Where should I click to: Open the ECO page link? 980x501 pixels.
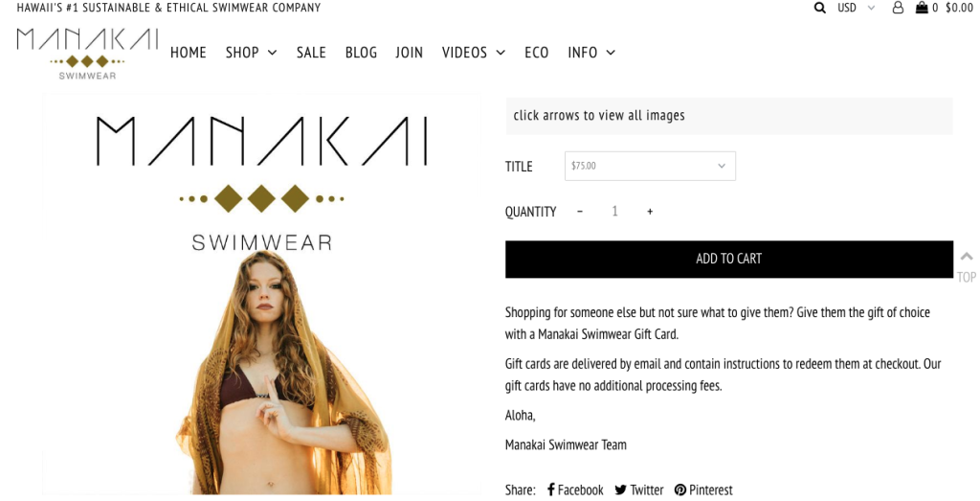point(537,53)
